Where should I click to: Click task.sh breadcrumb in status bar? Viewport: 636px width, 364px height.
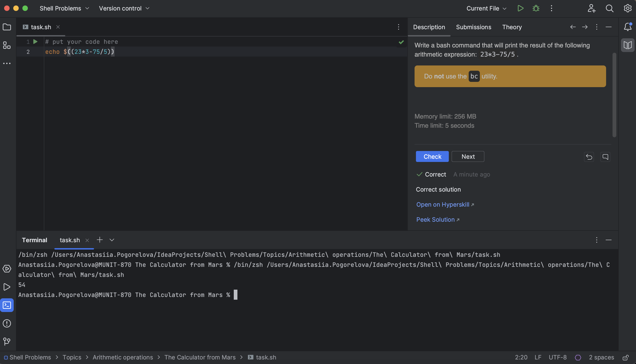click(x=262, y=358)
